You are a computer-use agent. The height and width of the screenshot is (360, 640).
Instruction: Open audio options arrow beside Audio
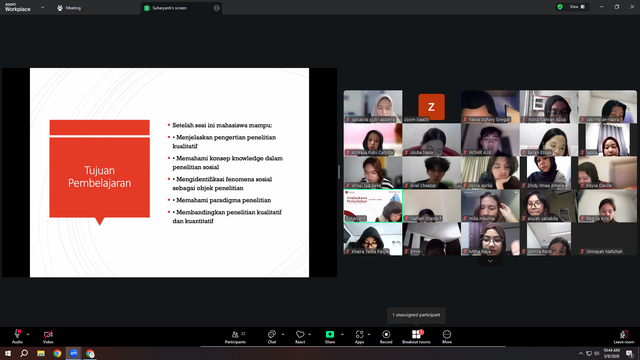[x=28, y=334]
